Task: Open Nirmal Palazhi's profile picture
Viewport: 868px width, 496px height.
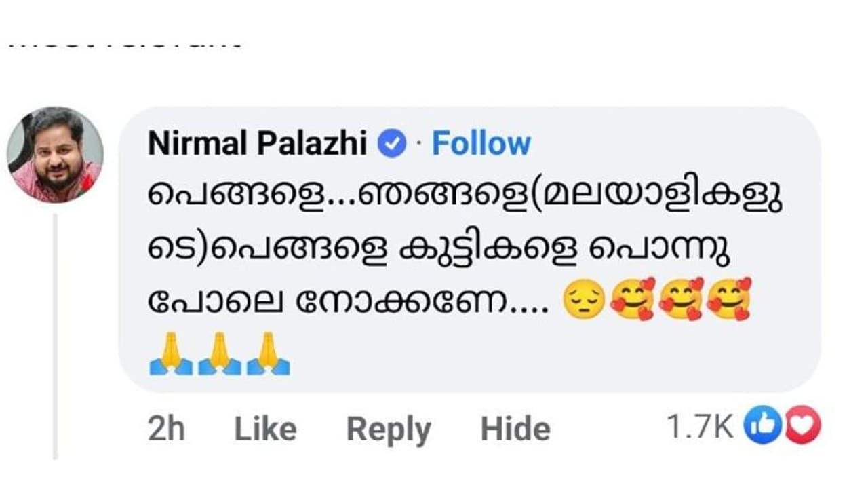Action: pos(55,155)
